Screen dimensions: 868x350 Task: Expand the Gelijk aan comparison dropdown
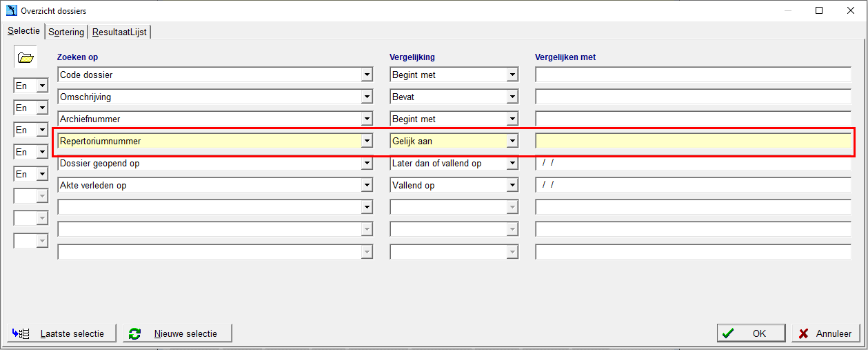pos(512,141)
